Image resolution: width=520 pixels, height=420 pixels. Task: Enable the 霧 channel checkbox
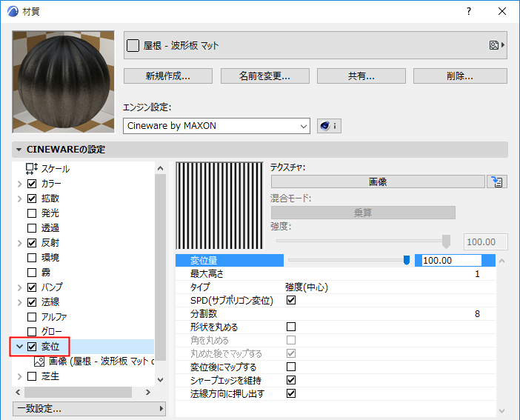(32, 273)
